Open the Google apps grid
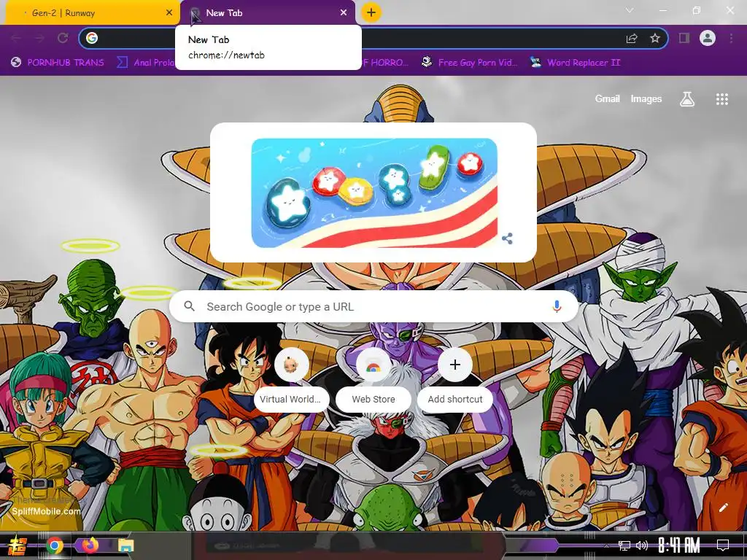 tap(721, 99)
